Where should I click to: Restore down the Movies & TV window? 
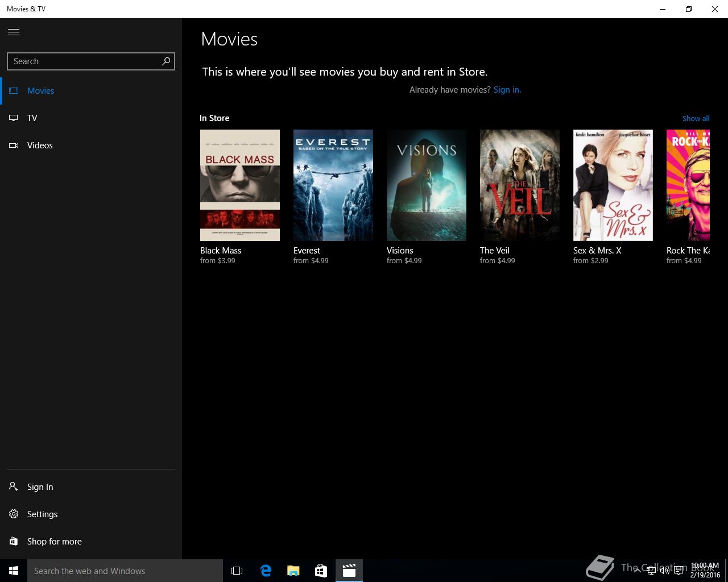tap(689, 9)
